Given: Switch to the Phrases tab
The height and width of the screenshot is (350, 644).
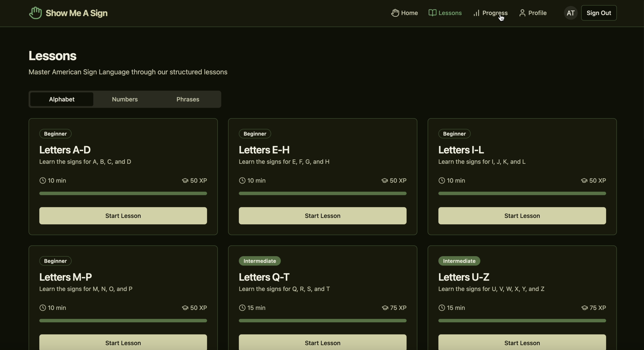Looking at the screenshot, I should click(x=188, y=99).
